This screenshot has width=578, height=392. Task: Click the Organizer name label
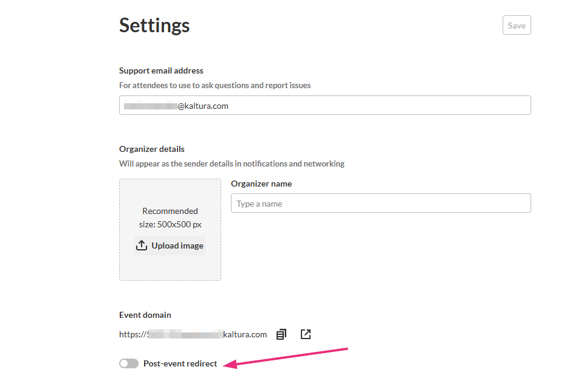click(261, 184)
